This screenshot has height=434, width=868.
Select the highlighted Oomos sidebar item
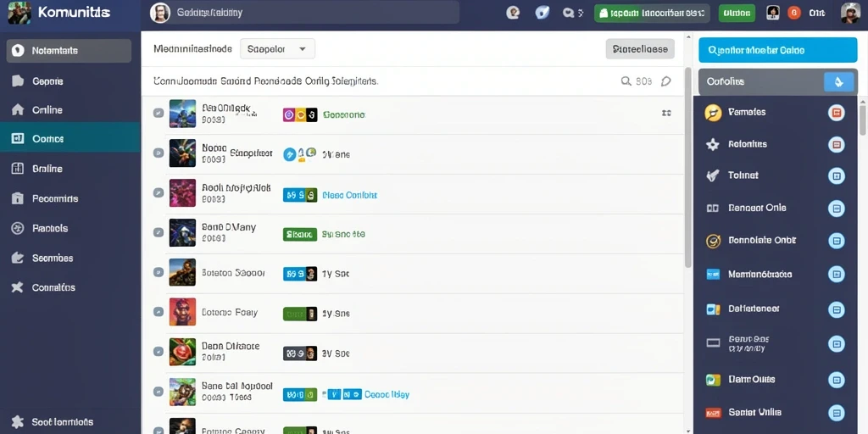70,137
